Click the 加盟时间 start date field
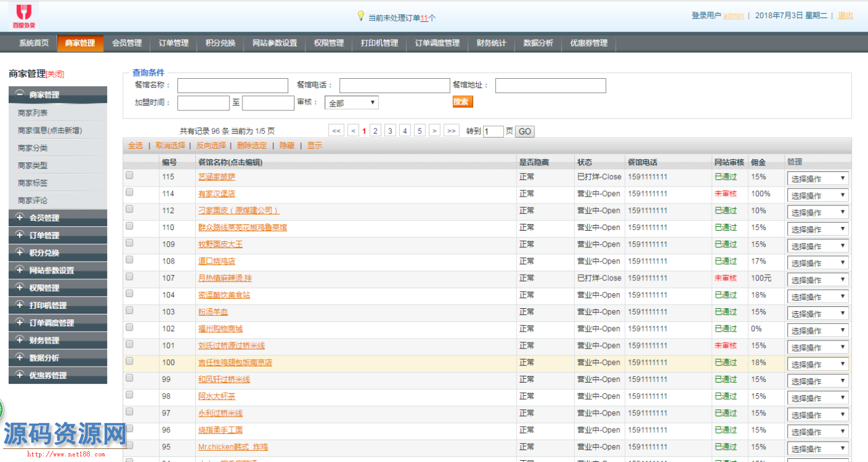The image size is (868, 462). [203, 103]
